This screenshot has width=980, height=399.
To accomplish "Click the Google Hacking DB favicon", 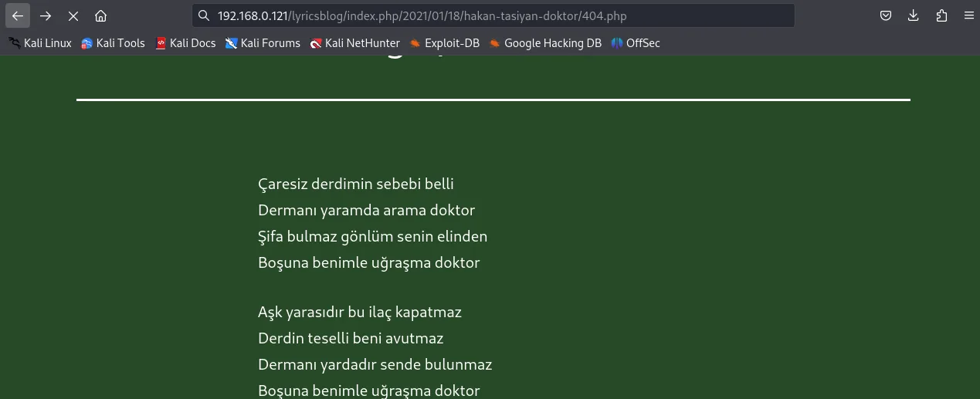I will tap(495, 43).
